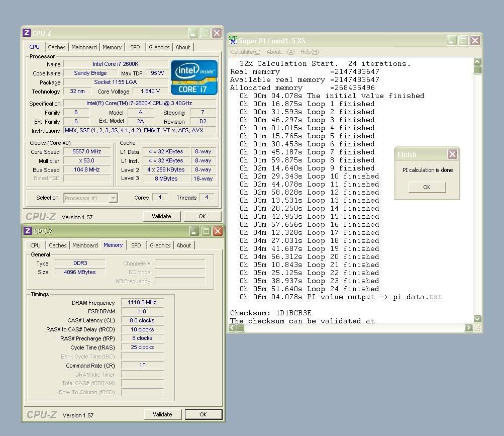Open SPD tab in the Memory CPU-Z window
The height and width of the screenshot is (436, 504).
[x=136, y=245]
